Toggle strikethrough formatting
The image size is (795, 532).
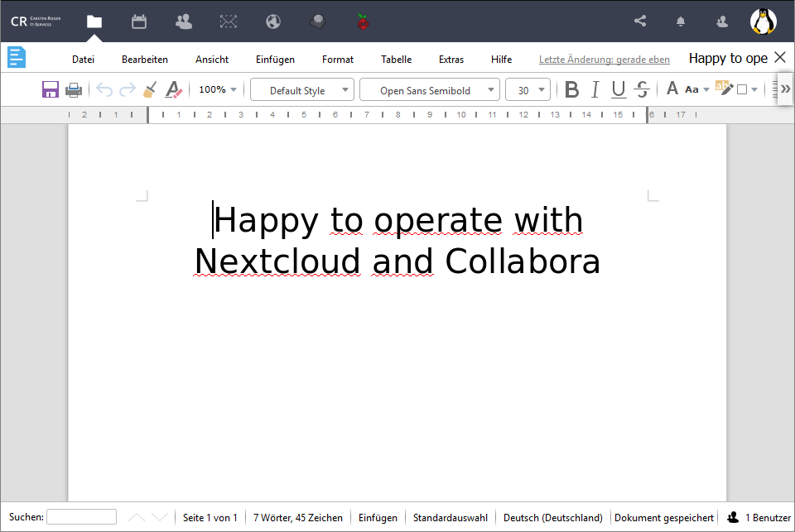(642, 89)
